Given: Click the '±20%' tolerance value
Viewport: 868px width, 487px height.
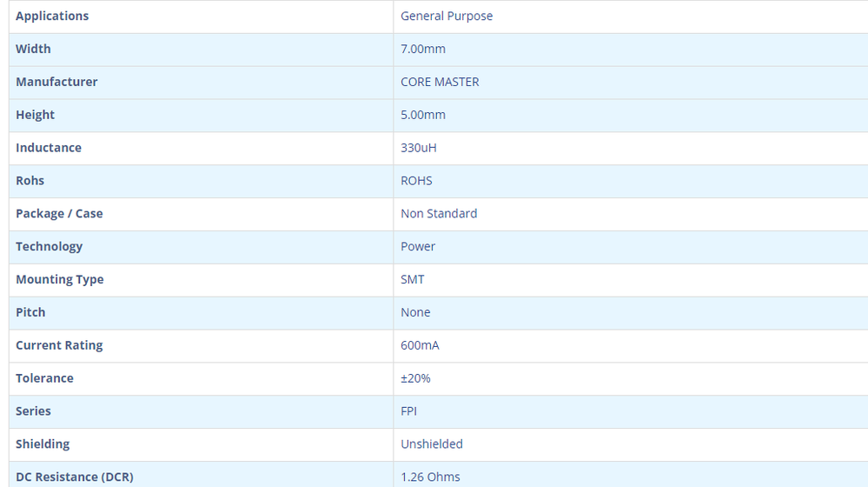Looking at the screenshot, I should (415, 378).
